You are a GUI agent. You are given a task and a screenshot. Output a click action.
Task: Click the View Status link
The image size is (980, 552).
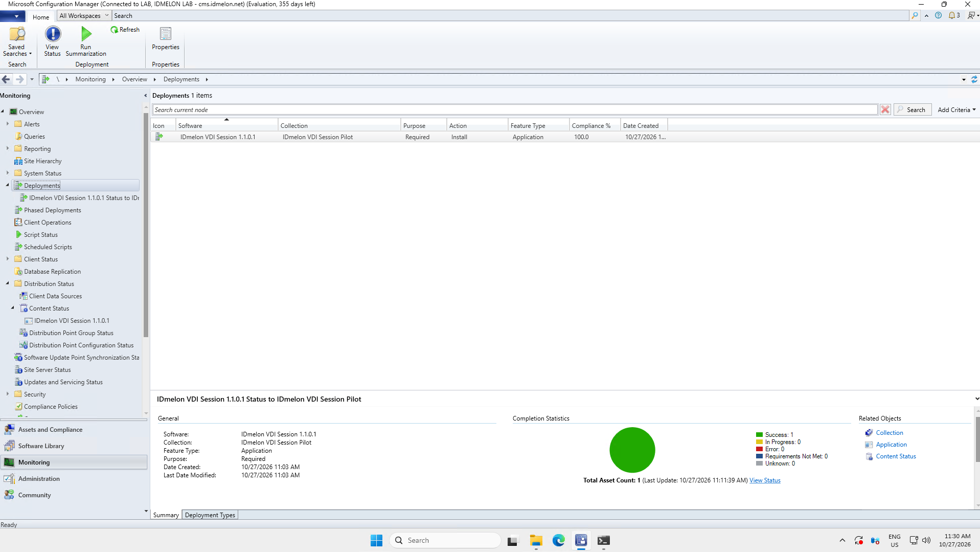click(765, 480)
